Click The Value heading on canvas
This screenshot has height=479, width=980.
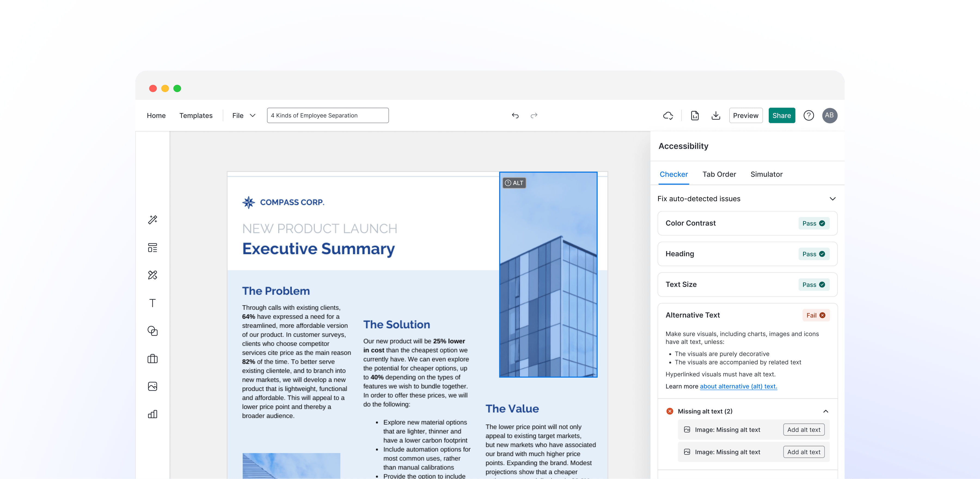(512, 408)
